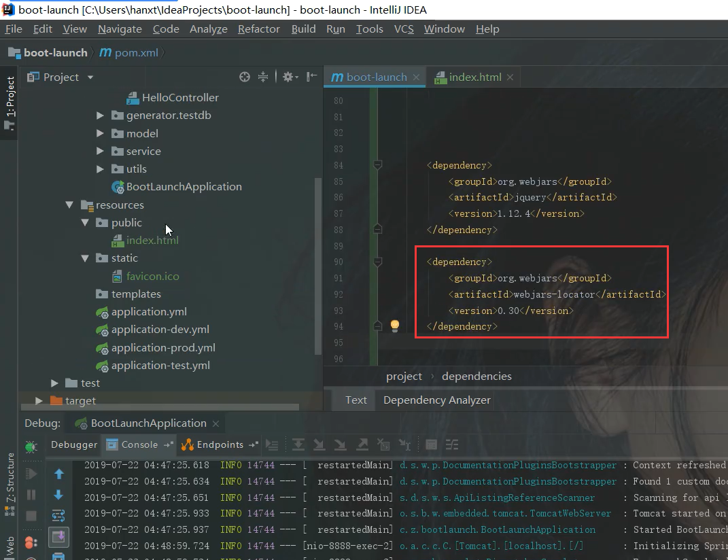Expand the utils package

click(100, 169)
